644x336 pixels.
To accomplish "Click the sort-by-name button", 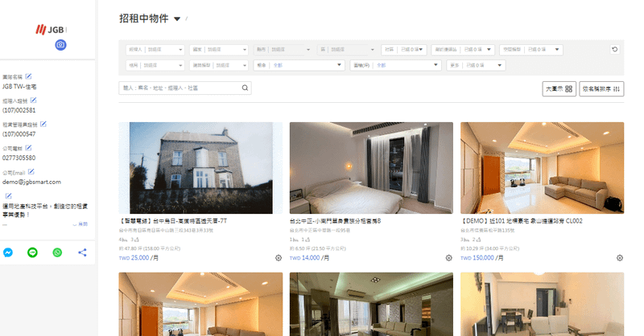I will 601,88.
